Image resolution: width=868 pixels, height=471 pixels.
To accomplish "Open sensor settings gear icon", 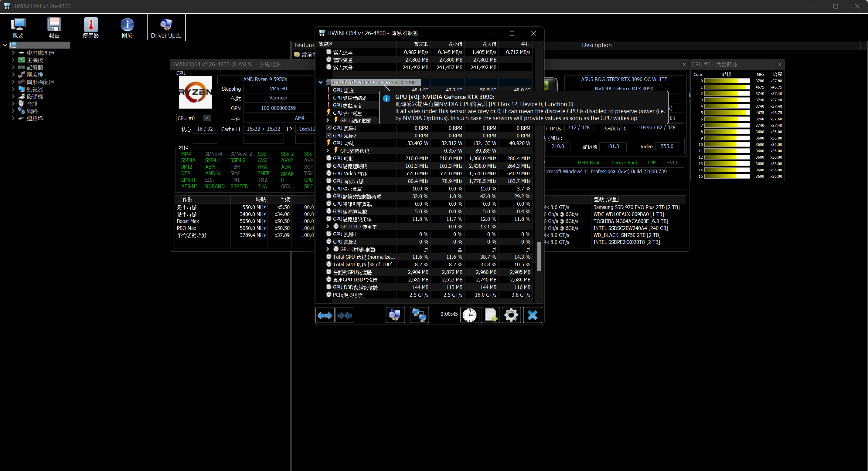I will pyautogui.click(x=511, y=315).
